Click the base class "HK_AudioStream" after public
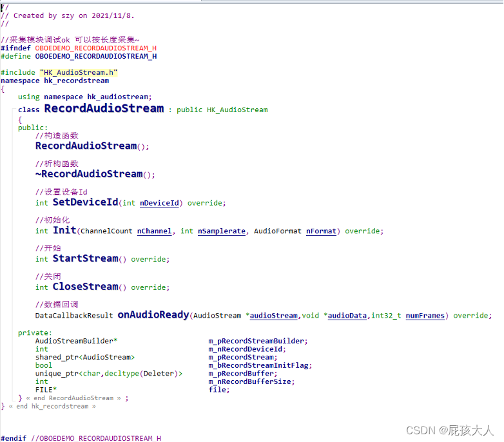Image resolution: width=504 pixels, height=442 pixels. 237,110
